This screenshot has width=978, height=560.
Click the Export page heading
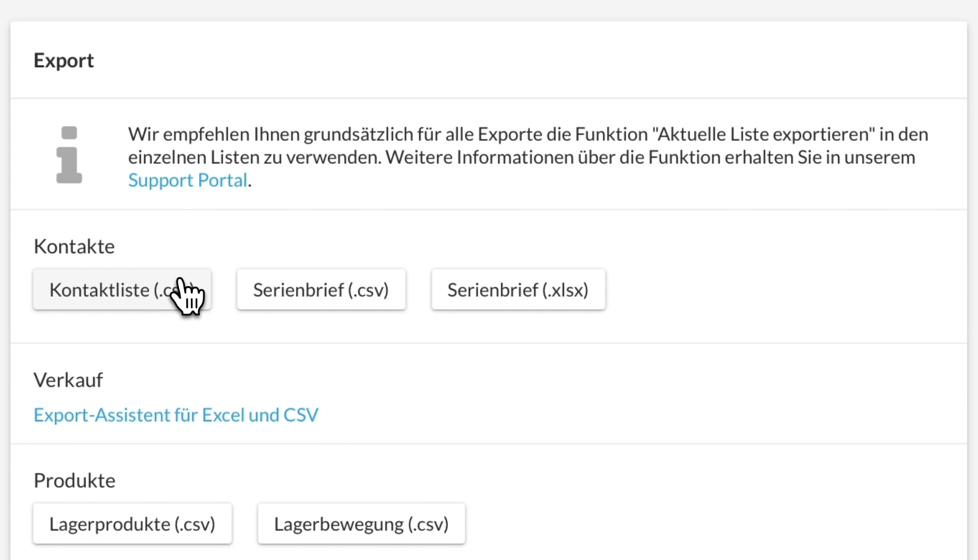pyautogui.click(x=64, y=60)
